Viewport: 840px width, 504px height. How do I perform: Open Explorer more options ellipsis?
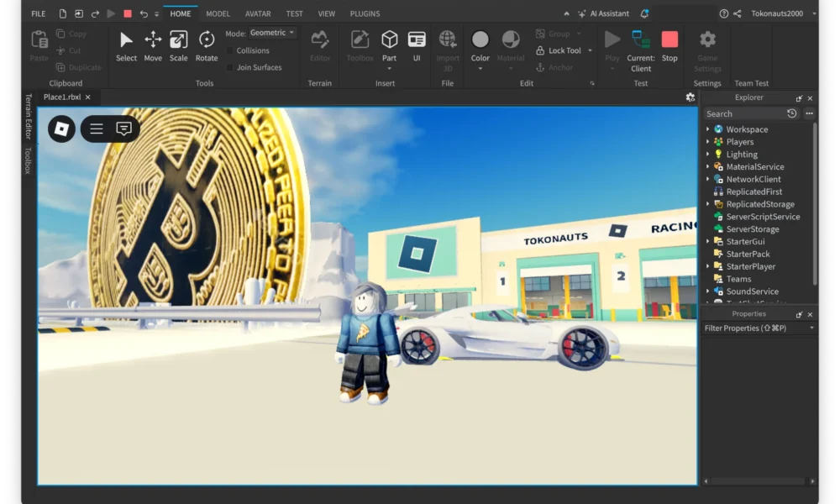pos(810,113)
